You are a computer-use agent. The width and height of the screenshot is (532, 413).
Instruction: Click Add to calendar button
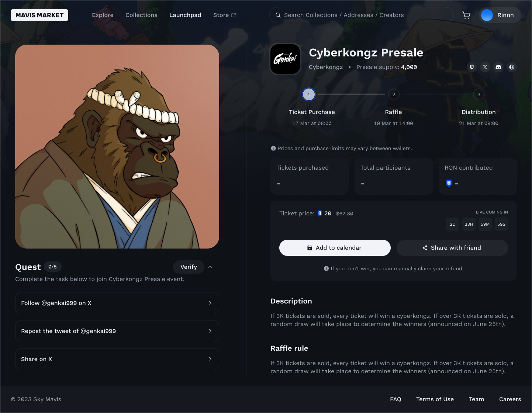[335, 248]
